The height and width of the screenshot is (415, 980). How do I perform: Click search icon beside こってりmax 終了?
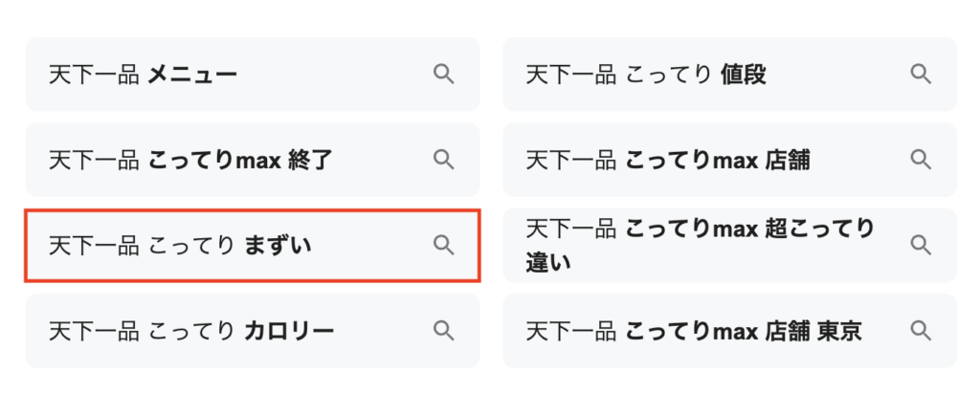444,160
